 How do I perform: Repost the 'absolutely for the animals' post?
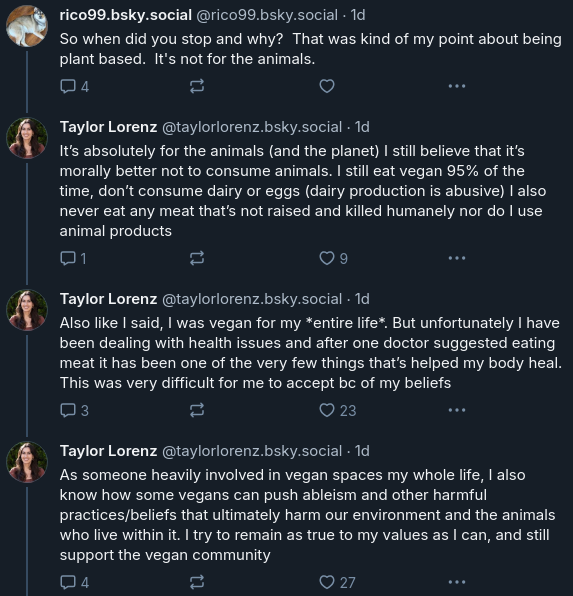point(197,258)
